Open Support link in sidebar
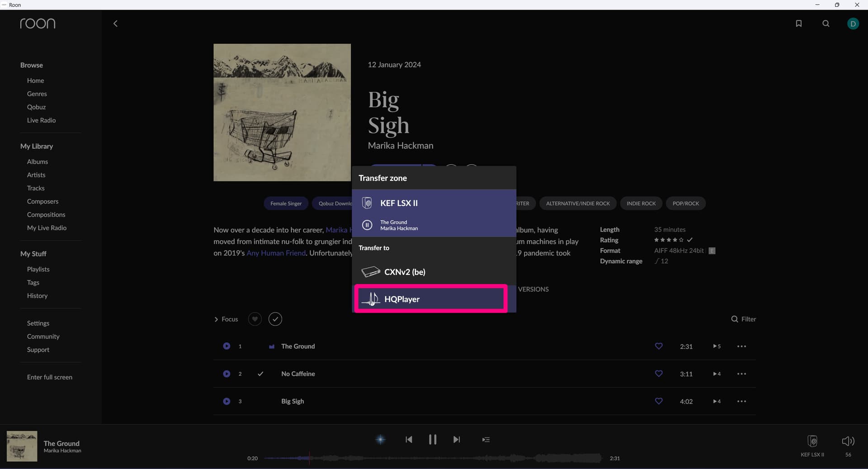The image size is (868, 469). [38, 350]
